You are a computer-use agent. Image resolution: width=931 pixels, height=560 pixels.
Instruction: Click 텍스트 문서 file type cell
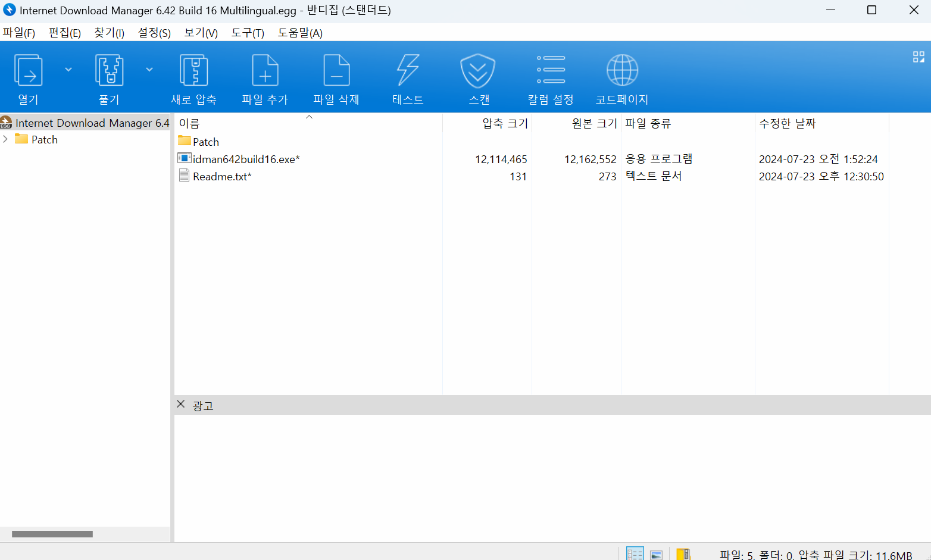click(654, 176)
